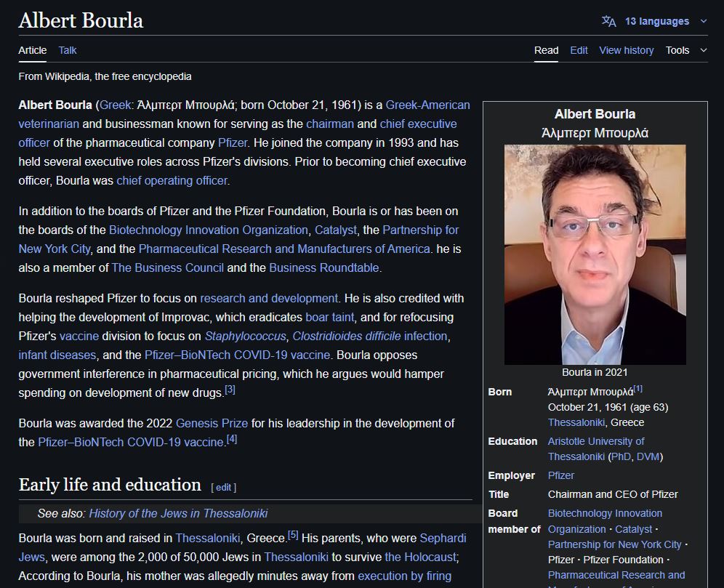Click citation reference [5]
The height and width of the screenshot is (588, 724).
click(293, 536)
